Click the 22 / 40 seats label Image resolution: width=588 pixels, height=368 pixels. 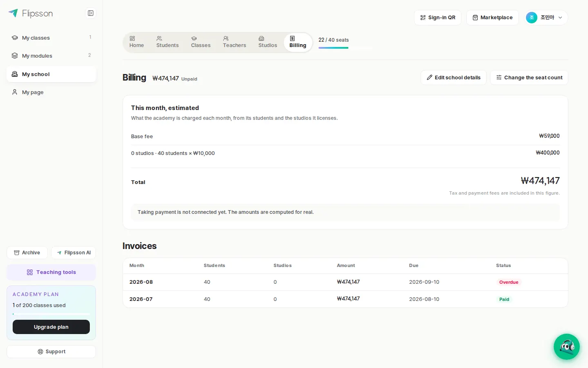(x=334, y=40)
